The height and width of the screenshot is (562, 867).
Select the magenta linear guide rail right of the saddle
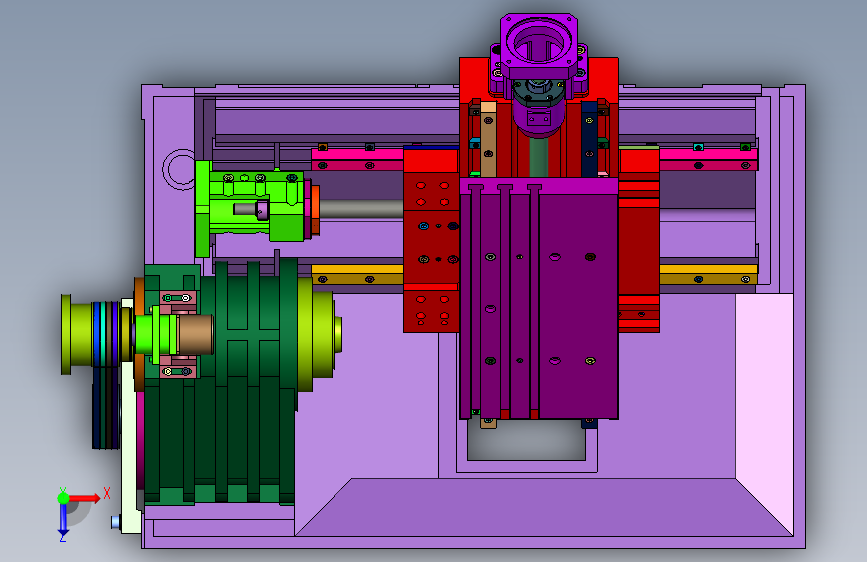tap(708, 159)
